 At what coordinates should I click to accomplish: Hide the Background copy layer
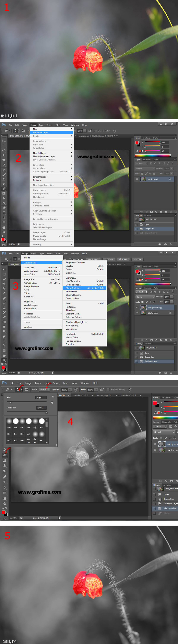click(137, 308)
